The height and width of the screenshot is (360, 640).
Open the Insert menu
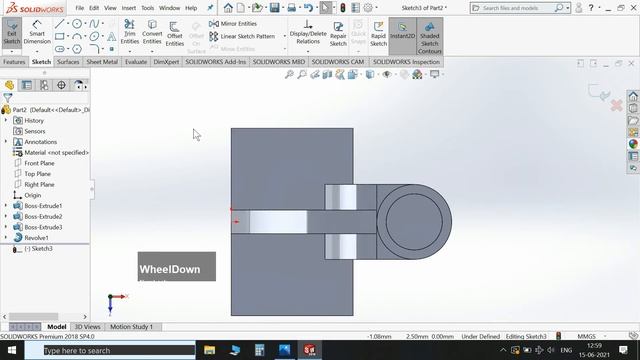tap(129, 8)
